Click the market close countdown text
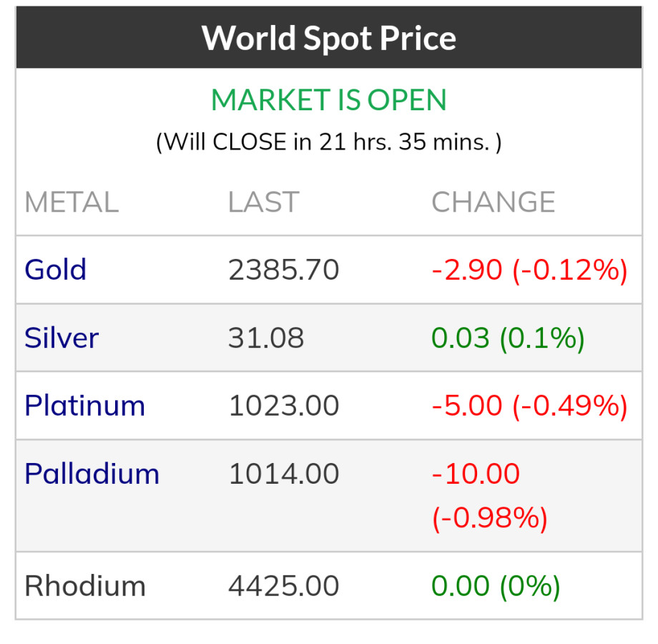The height and width of the screenshot is (644, 658). coord(329,142)
